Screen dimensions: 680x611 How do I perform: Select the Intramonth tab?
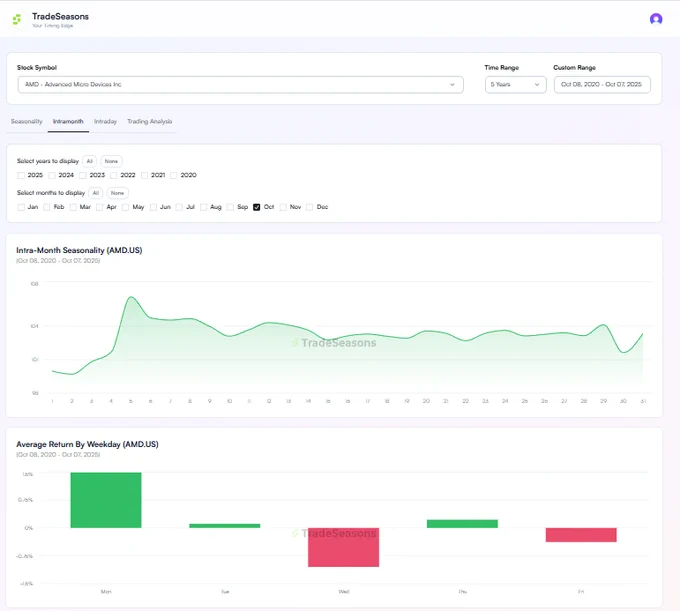click(68, 121)
